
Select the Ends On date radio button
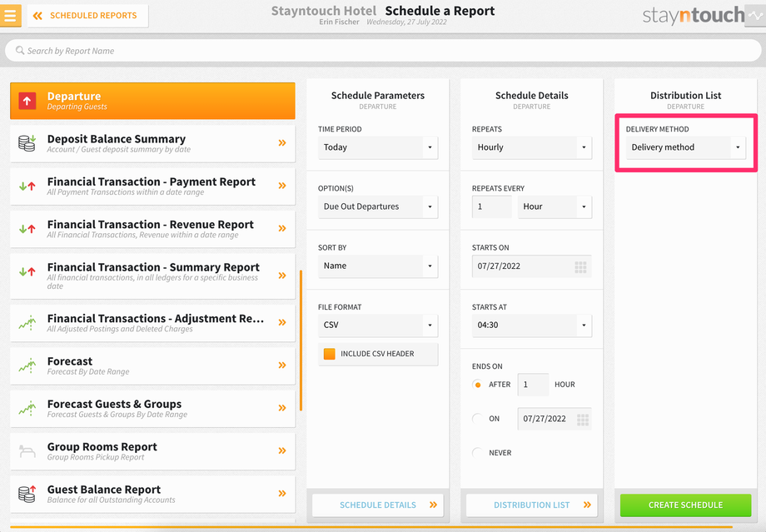(x=478, y=419)
